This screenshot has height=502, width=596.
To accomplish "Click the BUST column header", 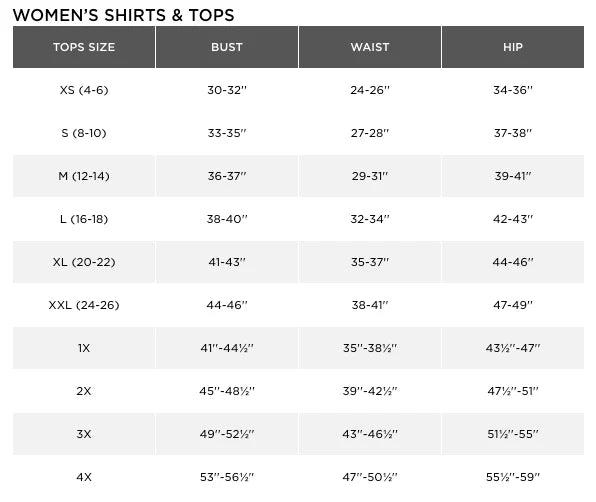I will tap(227, 47).
